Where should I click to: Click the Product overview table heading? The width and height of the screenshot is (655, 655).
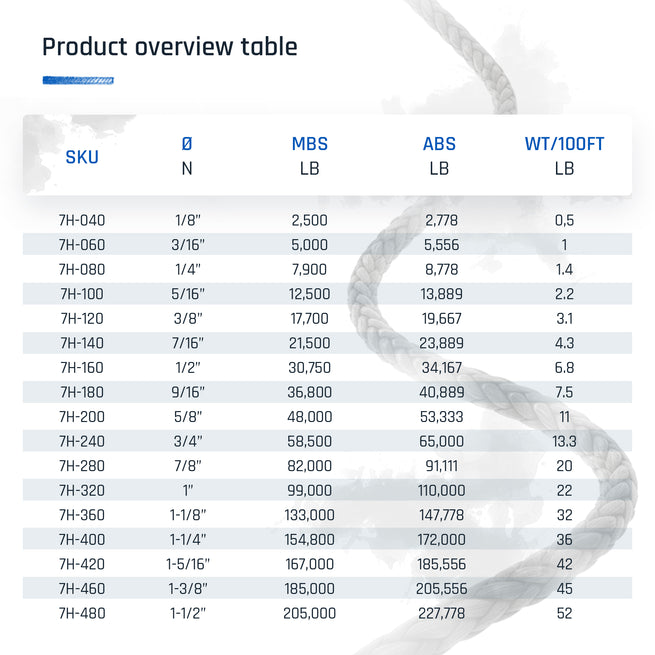tap(170, 46)
